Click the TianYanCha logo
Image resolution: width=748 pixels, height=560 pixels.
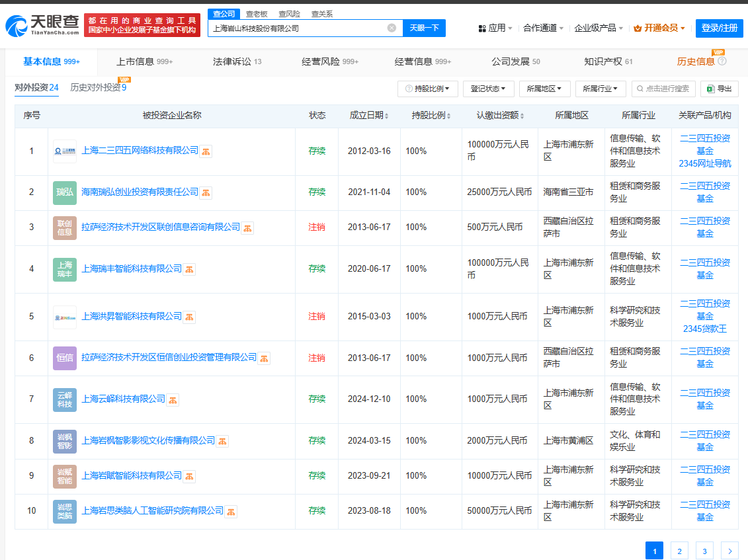point(42,26)
